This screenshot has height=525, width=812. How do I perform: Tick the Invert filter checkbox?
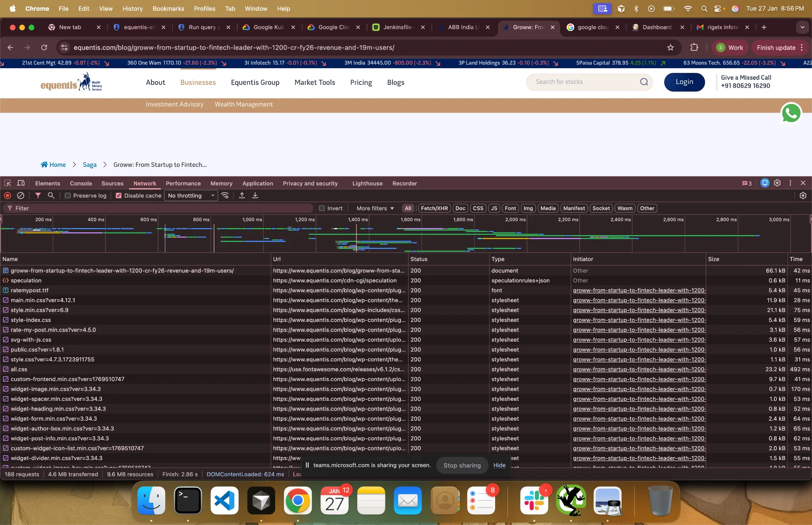(322, 208)
